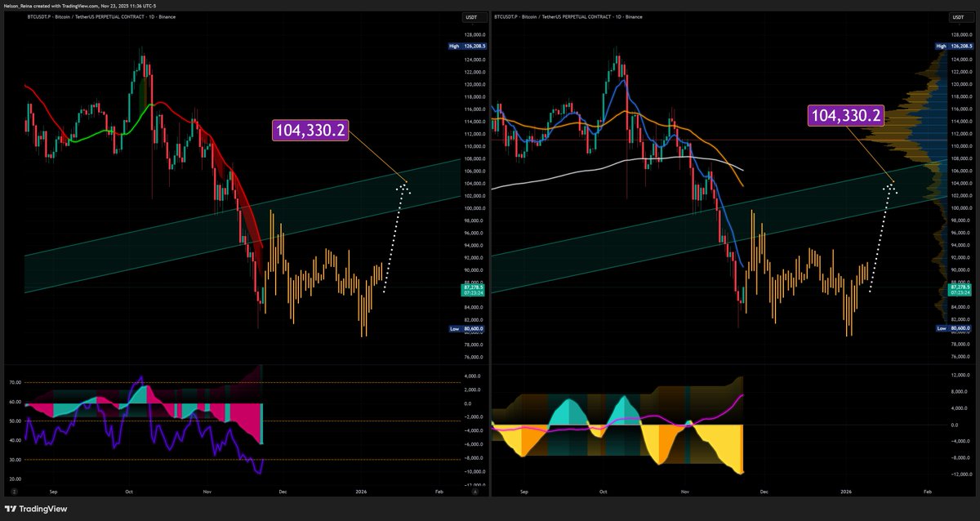Select the 104,330.2 price label on left chart
The image size is (980, 521).
[x=310, y=131]
